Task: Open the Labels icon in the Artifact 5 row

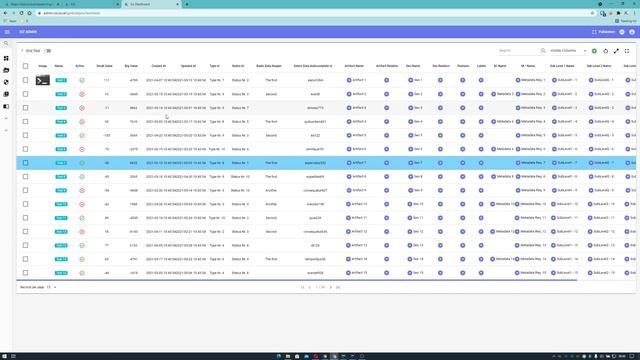Action: click(481, 136)
